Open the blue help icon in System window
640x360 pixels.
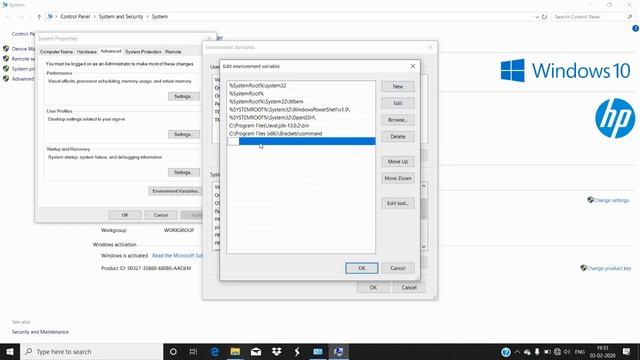click(636, 29)
